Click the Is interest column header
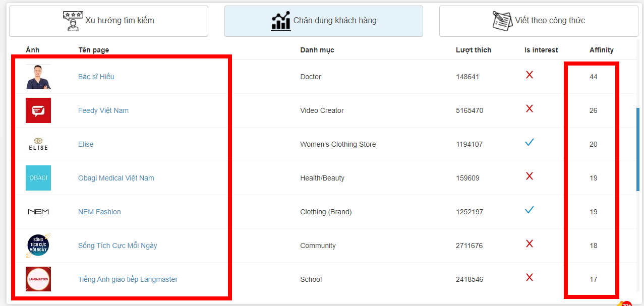The height and width of the screenshot is (306, 644). (x=541, y=50)
